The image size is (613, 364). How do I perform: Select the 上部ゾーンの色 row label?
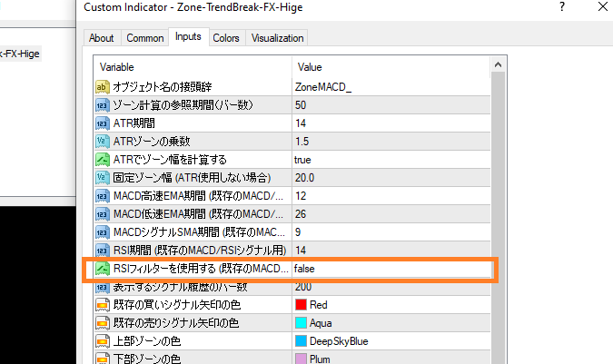(147, 341)
